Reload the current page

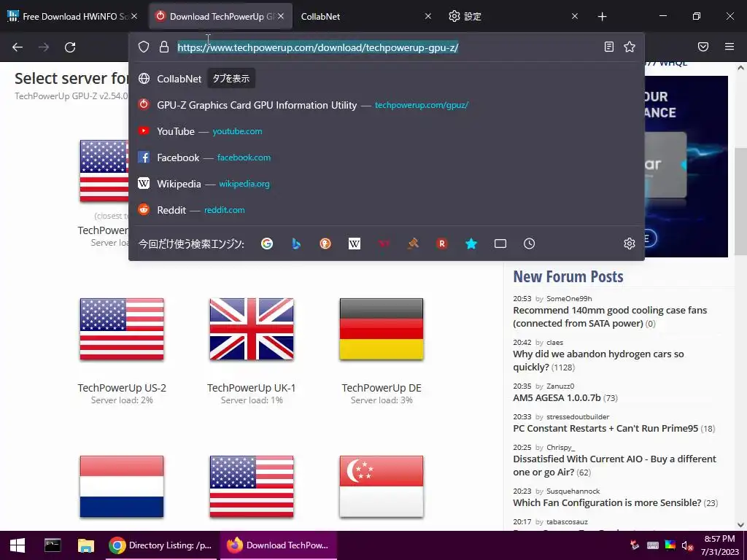(x=70, y=47)
